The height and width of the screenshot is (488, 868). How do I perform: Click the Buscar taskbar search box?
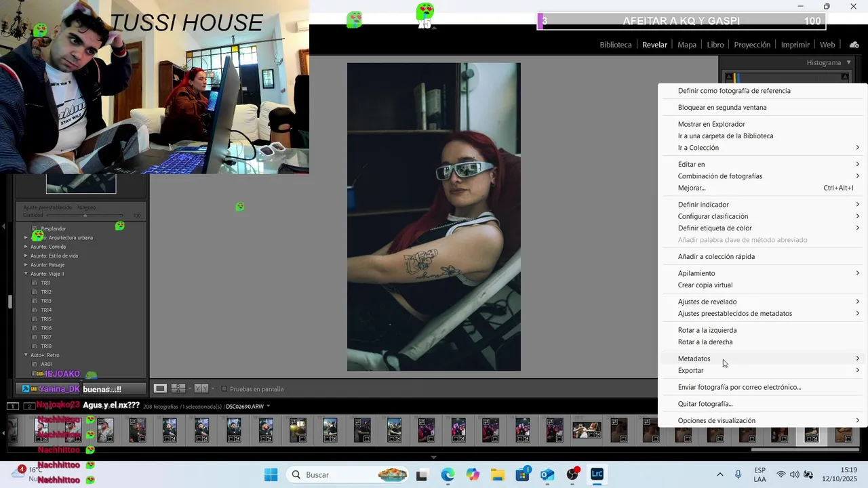pos(347,474)
